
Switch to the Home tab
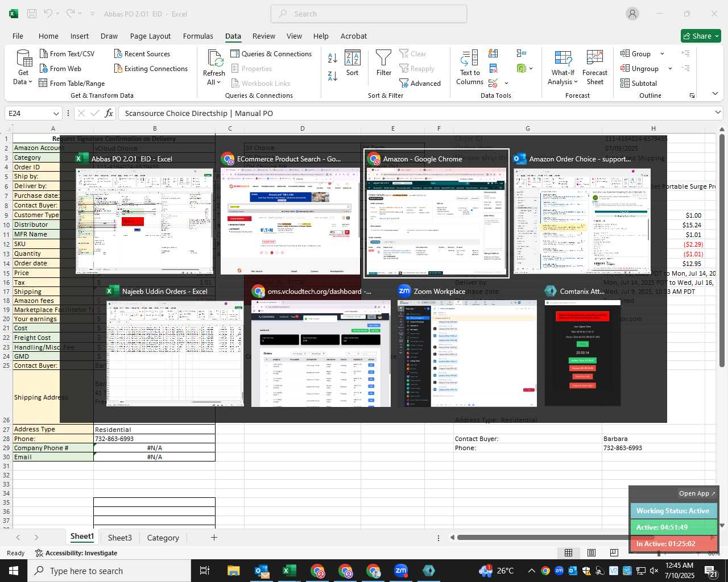click(x=48, y=36)
